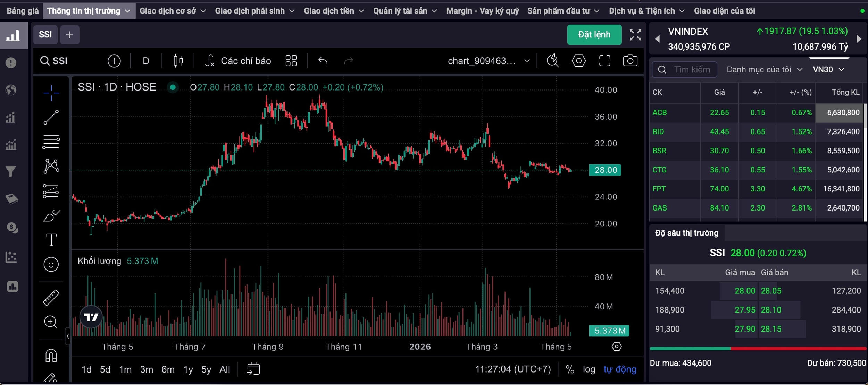Image resolution: width=868 pixels, height=385 pixels.
Task: Click the Tìm kiếm search field
Action: click(x=685, y=70)
